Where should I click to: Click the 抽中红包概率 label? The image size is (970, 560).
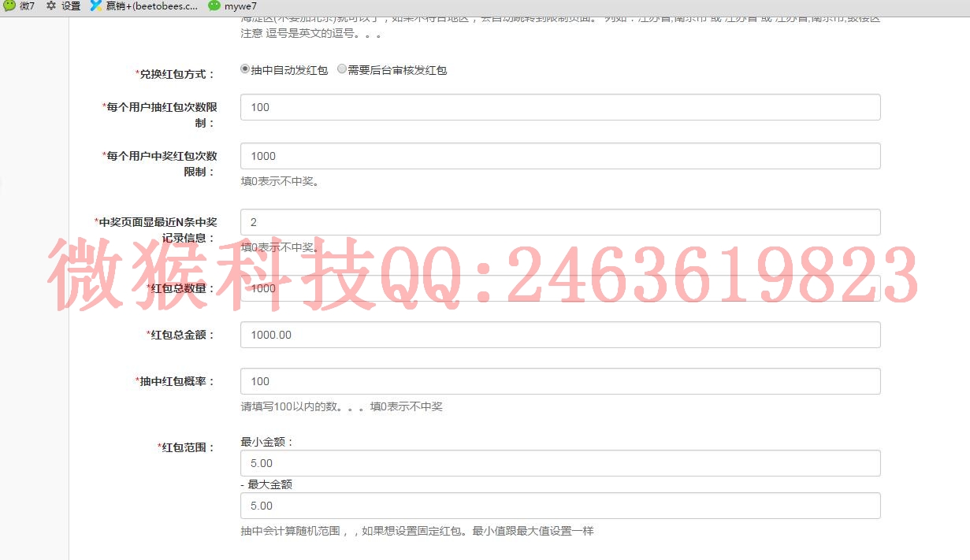(x=175, y=381)
